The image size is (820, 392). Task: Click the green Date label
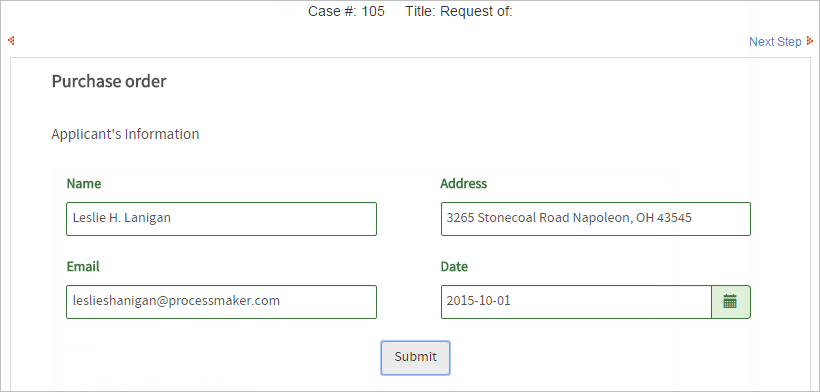pos(454,267)
